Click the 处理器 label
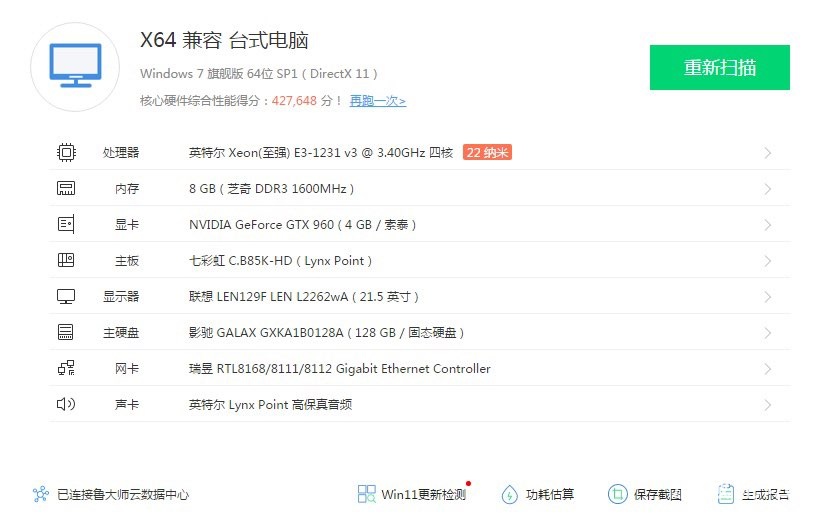The image size is (820, 530). tap(121, 153)
